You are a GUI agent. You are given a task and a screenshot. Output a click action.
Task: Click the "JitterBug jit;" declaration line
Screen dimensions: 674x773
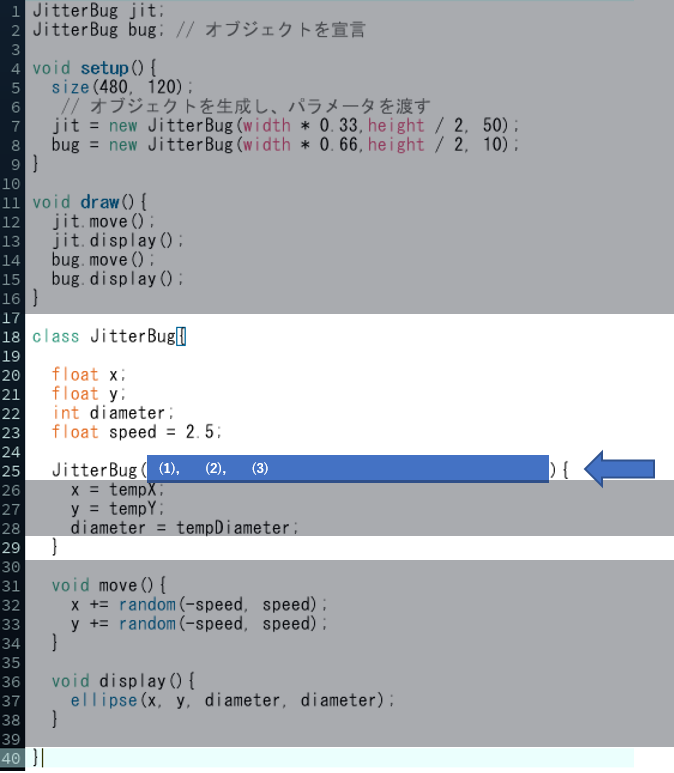coord(99,11)
